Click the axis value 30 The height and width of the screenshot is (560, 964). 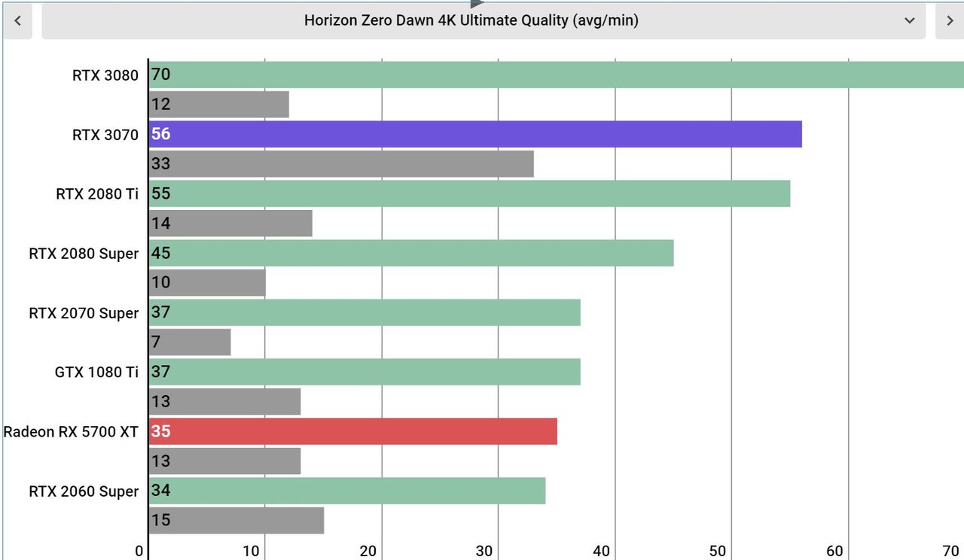[x=484, y=551]
